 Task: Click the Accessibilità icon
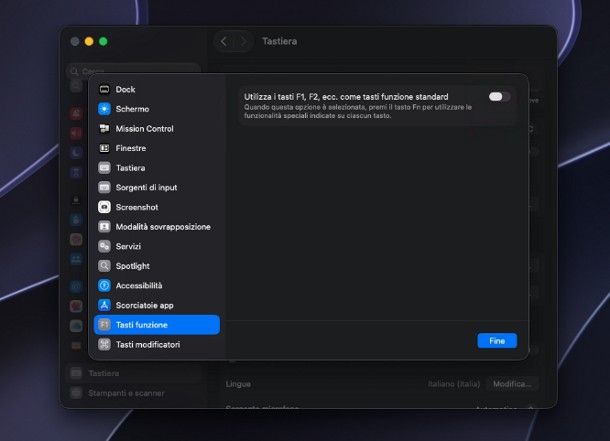click(104, 285)
